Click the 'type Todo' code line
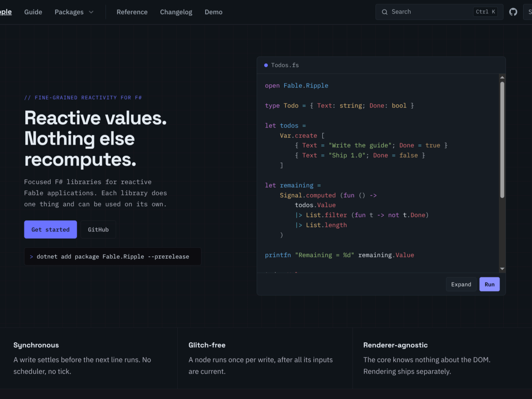 340,106
